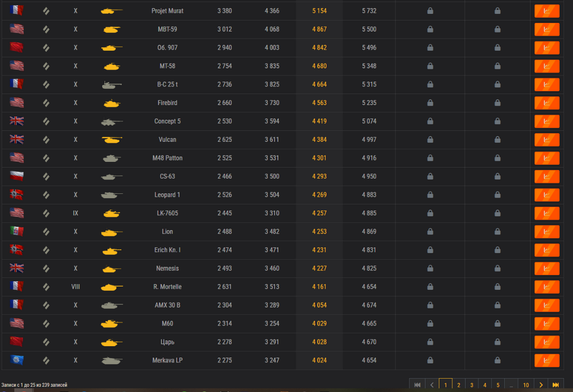This screenshot has height=392, width=573.
Task: Select the LK-7605 tank name
Action: click(x=167, y=213)
